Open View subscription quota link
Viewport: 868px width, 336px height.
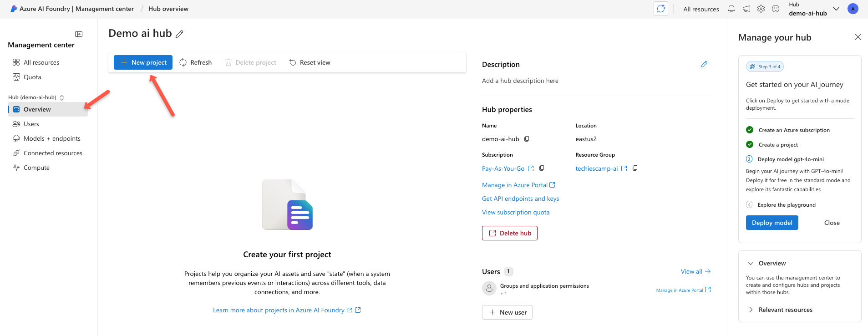(x=516, y=212)
